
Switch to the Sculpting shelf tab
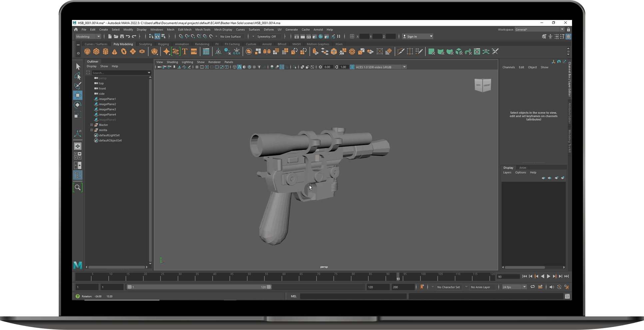pyautogui.click(x=145, y=44)
